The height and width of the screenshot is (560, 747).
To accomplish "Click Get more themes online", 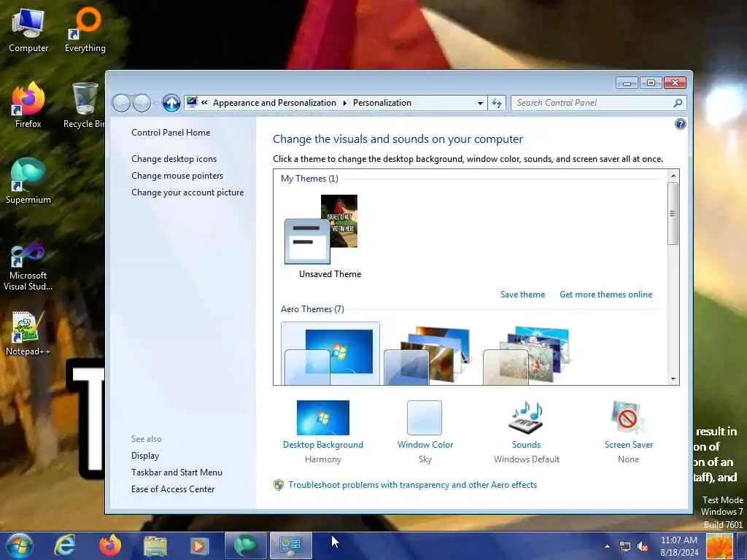I will coord(606,295).
